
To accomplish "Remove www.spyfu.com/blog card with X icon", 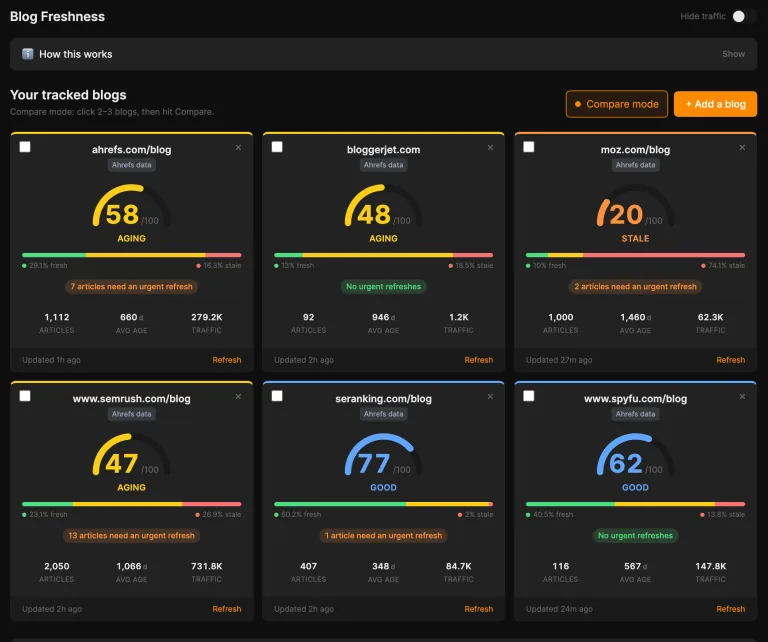I will (x=742, y=396).
